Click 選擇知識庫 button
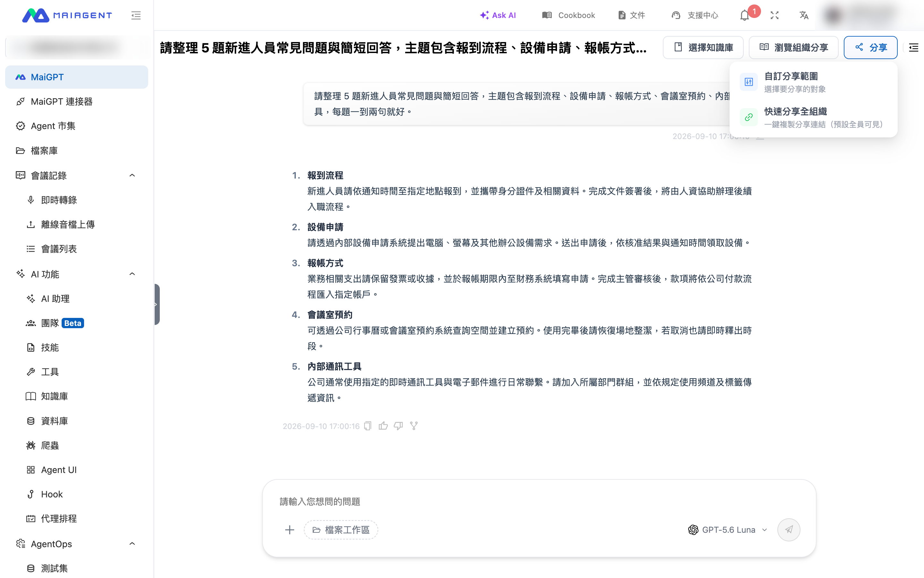The height and width of the screenshot is (578, 924). (703, 48)
